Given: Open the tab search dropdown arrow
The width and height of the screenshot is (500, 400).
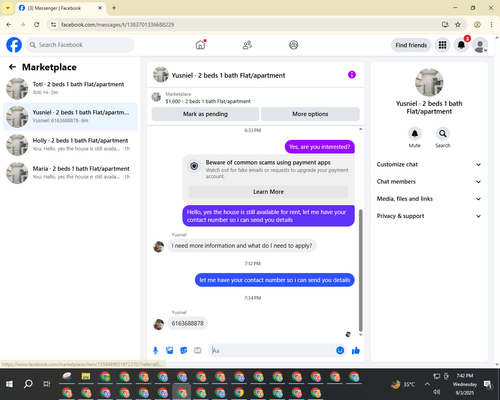Looking at the screenshot, I should click(7, 8).
